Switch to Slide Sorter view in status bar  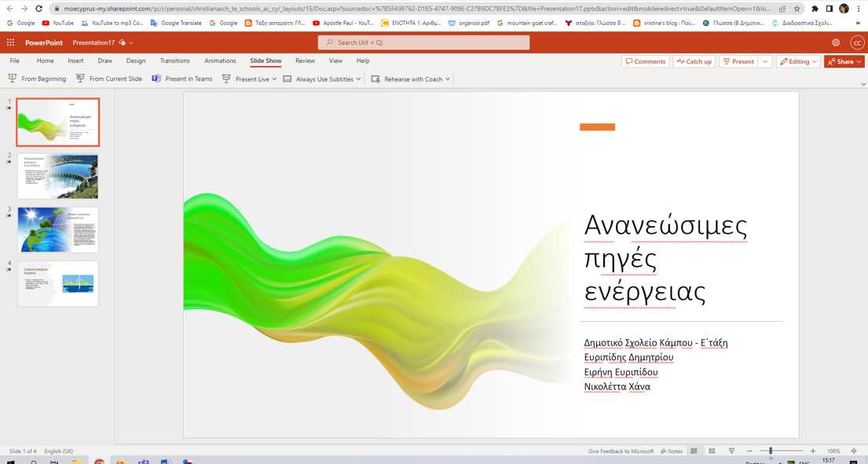click(x=712, y=451)
